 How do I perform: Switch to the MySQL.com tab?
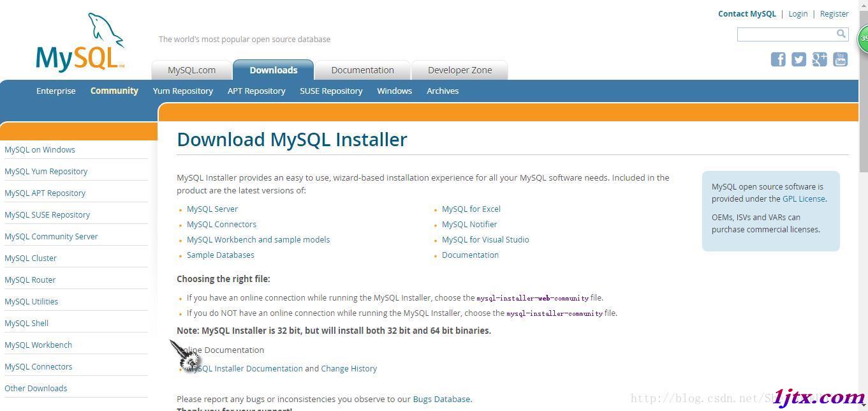pos(191,70)
